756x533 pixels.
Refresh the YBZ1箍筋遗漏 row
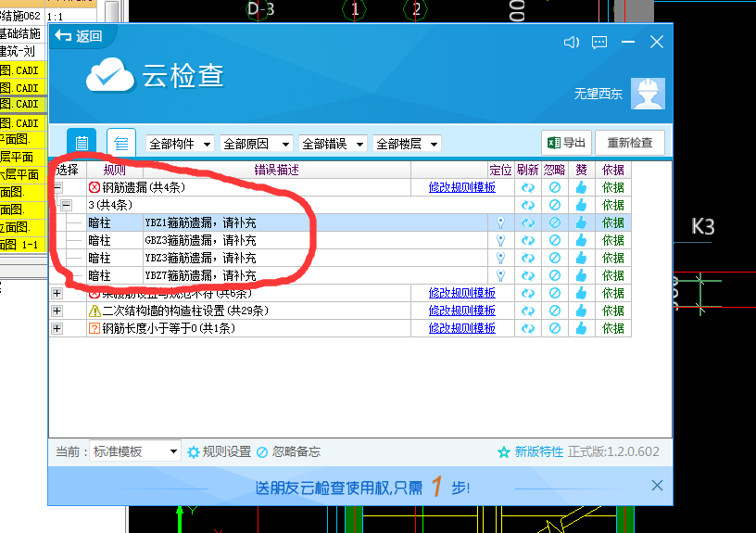(528, 222)
